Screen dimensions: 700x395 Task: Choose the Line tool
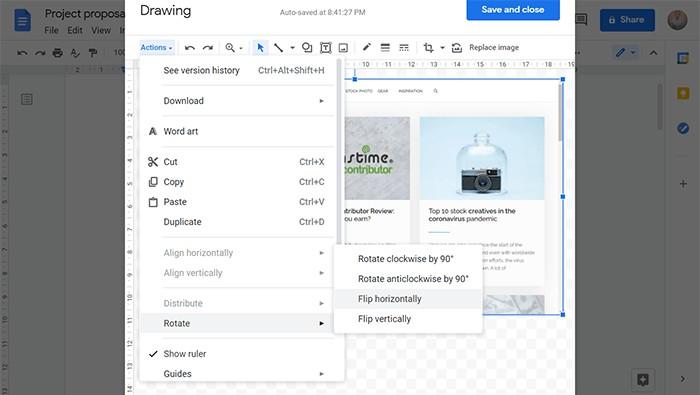278,47
